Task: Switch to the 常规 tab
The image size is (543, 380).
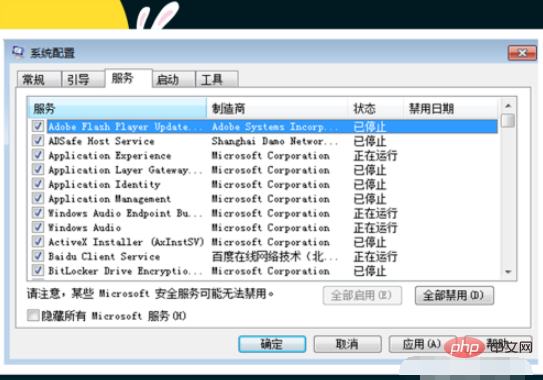Action: [38, 79]
